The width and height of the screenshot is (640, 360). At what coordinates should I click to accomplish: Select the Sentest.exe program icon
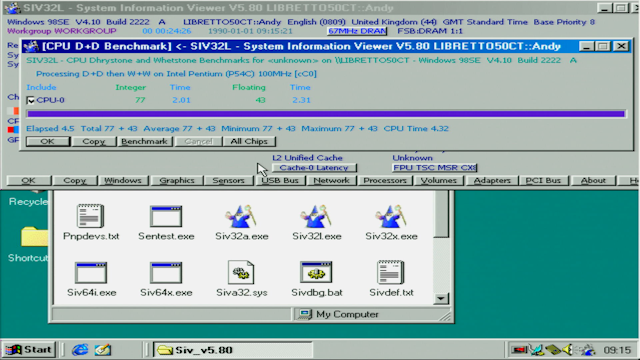click(166, 216)
